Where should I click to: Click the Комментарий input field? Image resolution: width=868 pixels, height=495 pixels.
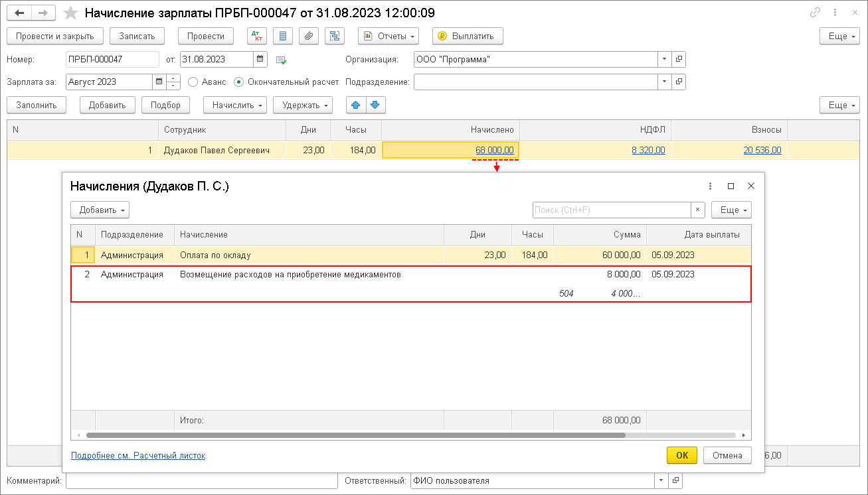(x=202, y=480)
